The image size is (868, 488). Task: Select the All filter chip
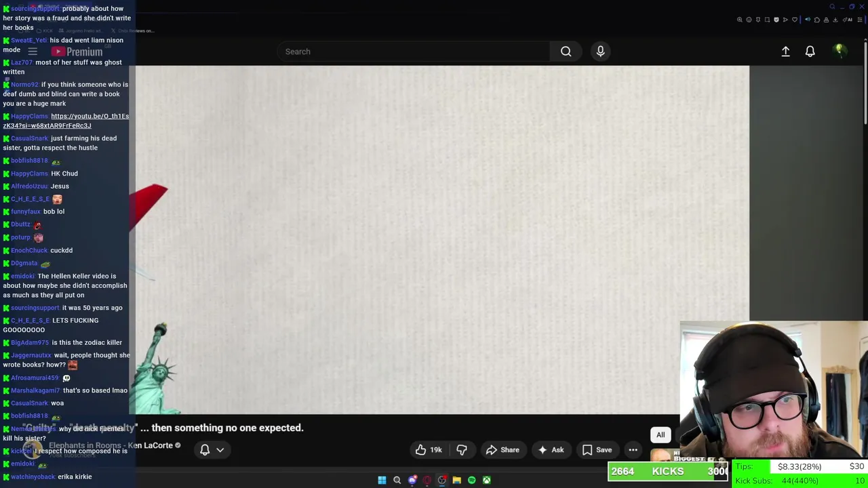pyautogui.click(x=660, y=435)
